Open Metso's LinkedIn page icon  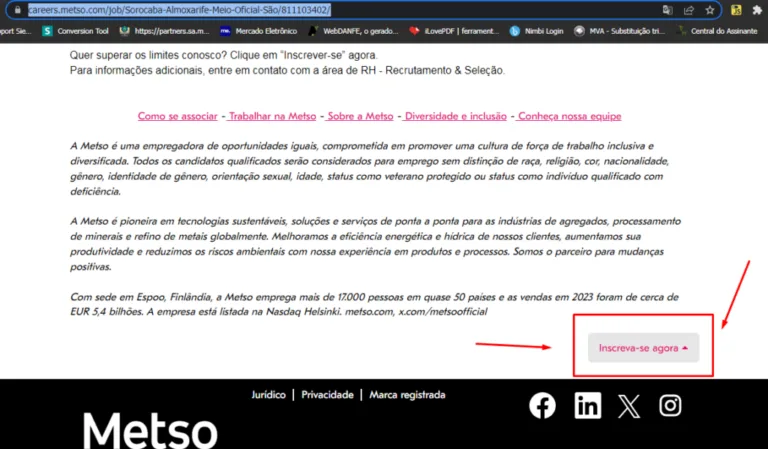pyautogui.click(x=587, y=405)
